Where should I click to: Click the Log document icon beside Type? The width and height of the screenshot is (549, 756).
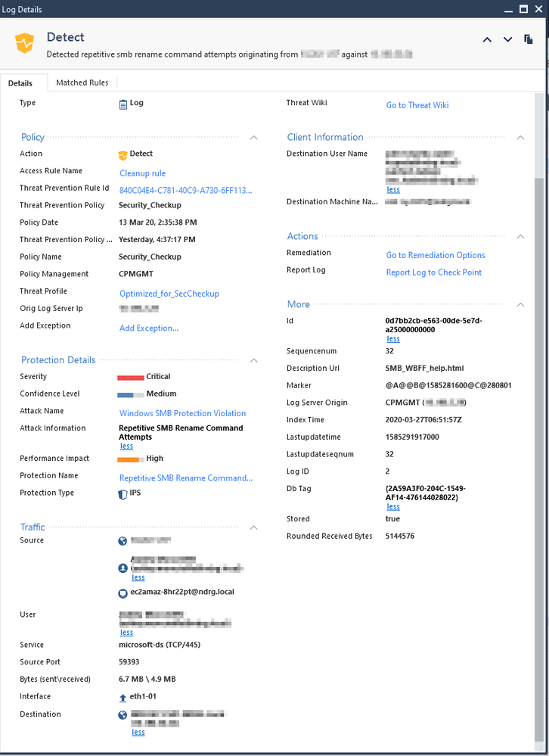coord(123,104)
